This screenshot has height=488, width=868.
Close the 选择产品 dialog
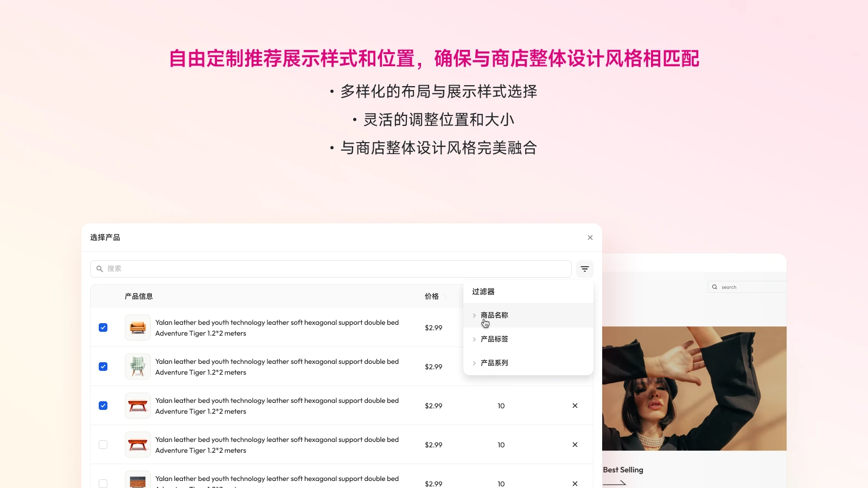click(590, 237)
